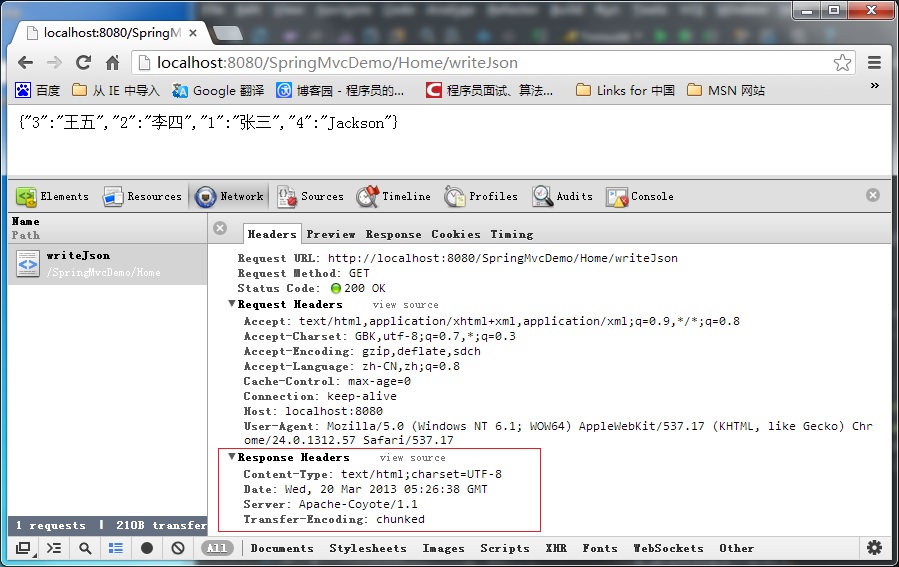Switch to the Timing details tab
The width and height of the screenshot is (899, 567).
click(511, 234)
